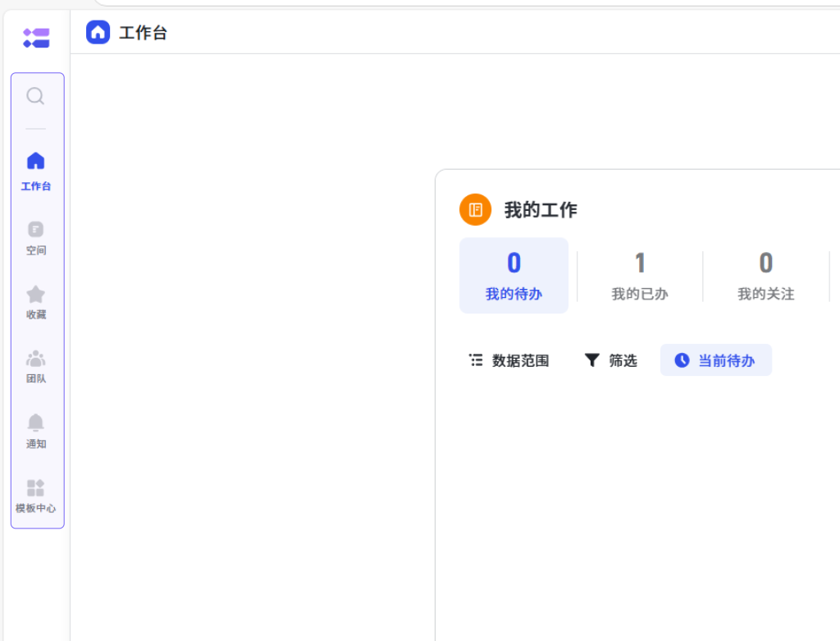
Task: Click the orange 我的工作 notebook icon
Action: coord(475,210)
